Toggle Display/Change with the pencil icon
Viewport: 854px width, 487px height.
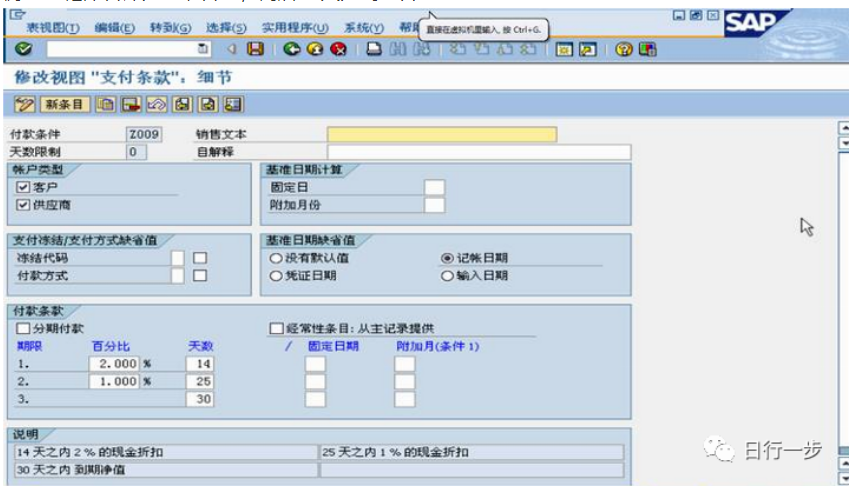point(25,104)
